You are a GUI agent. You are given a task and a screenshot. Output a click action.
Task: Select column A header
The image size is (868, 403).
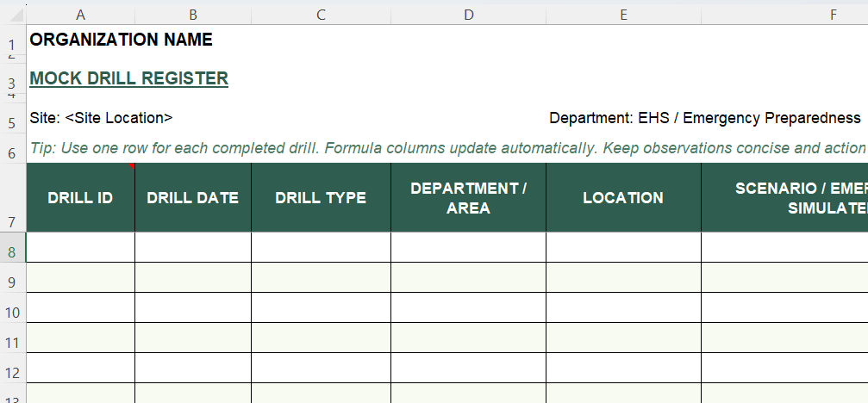pos(80,15)
